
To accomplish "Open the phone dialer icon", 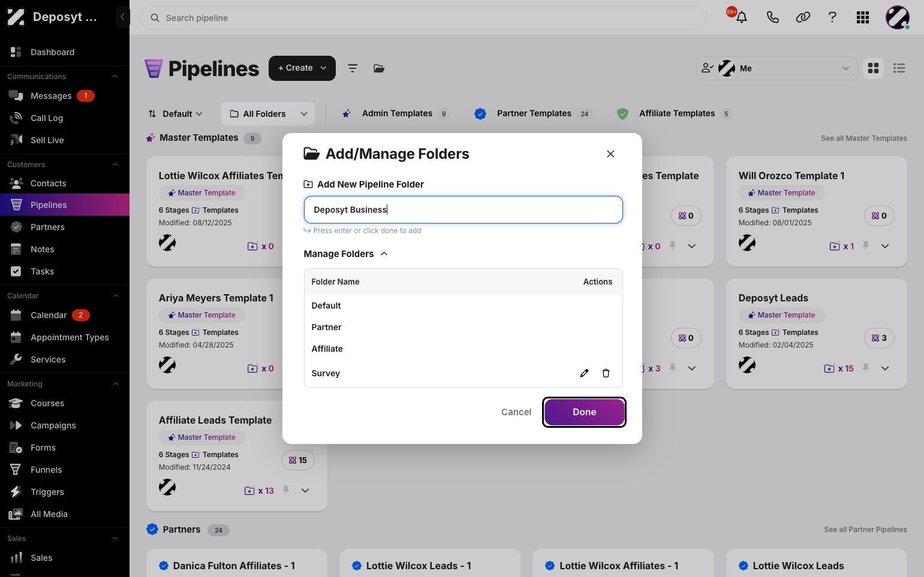I will point(772,17).
